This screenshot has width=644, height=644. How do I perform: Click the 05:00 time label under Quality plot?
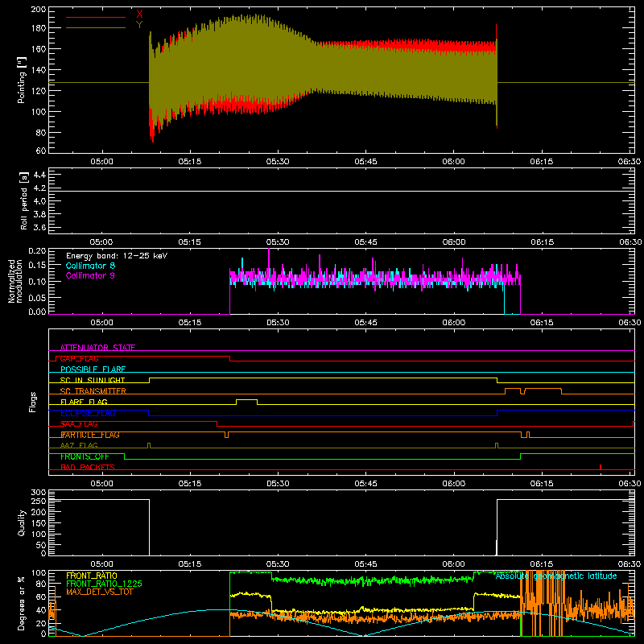(101, 564)
